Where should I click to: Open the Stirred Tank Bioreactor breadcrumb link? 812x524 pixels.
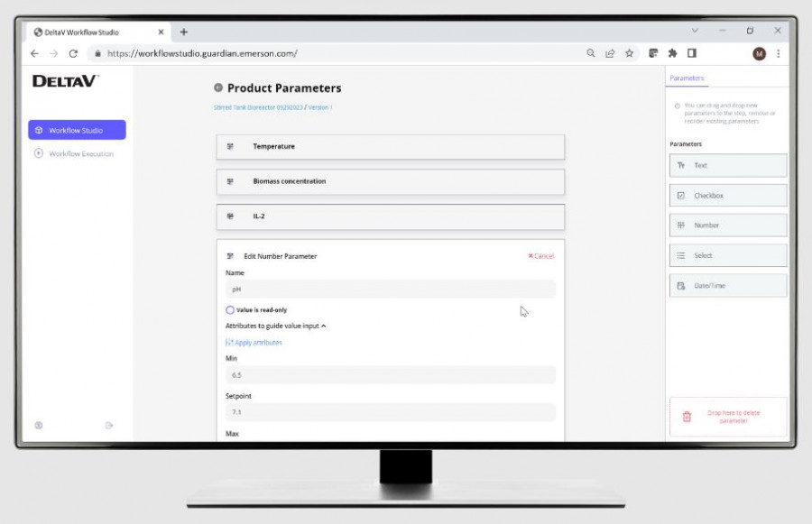[x=258, y=107]
